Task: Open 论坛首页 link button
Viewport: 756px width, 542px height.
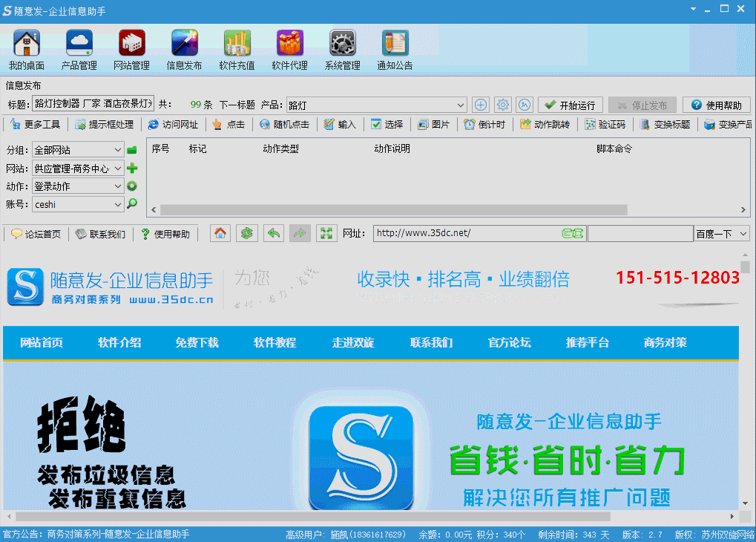Action: (36, 234)
